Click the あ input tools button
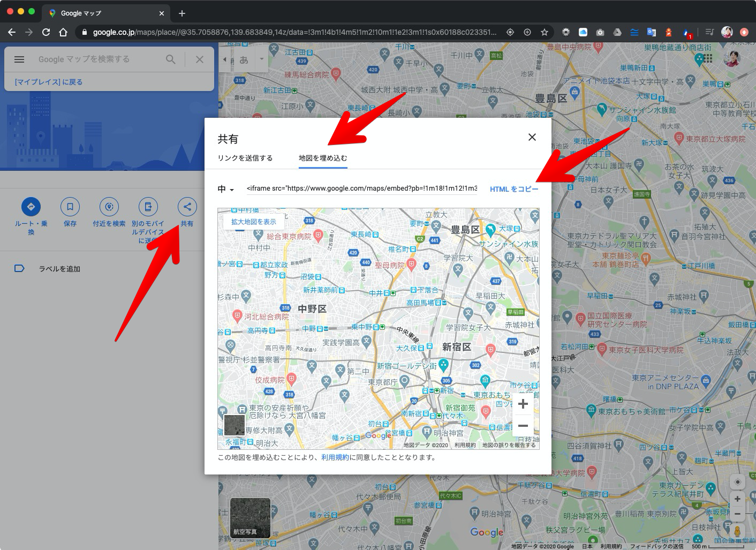This screenshot has width=756, height=550. click(244, 59)
